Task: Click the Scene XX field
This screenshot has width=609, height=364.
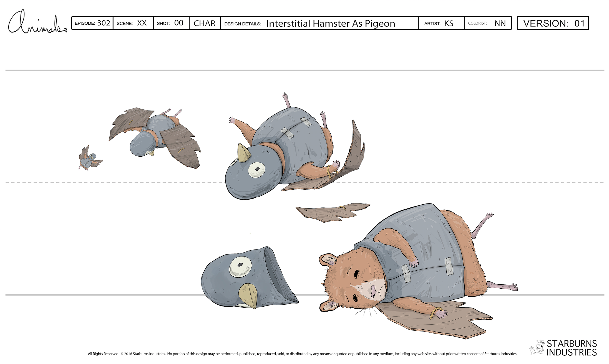Action: (133, 23)
